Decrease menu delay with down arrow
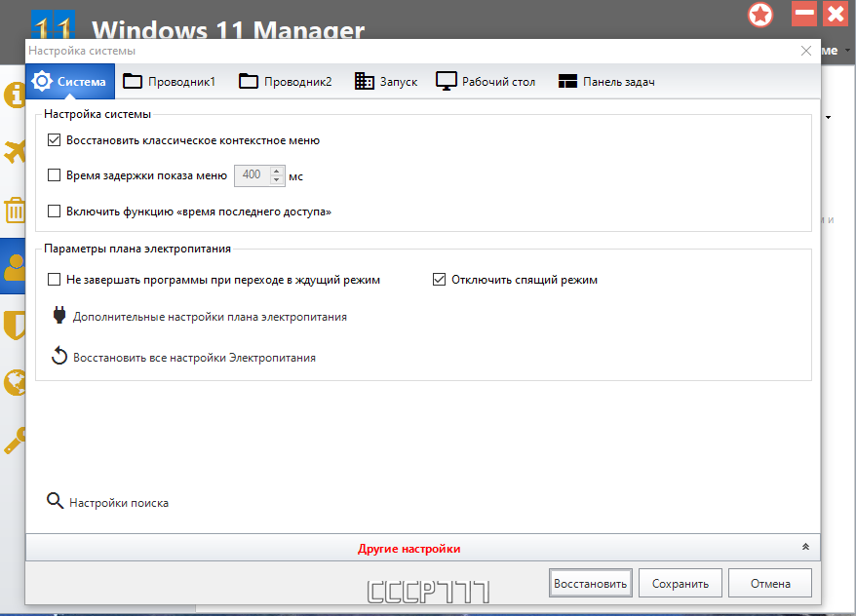Image resolution: width=856 pixels, height=616 pixels. click(x=276, y=180)
